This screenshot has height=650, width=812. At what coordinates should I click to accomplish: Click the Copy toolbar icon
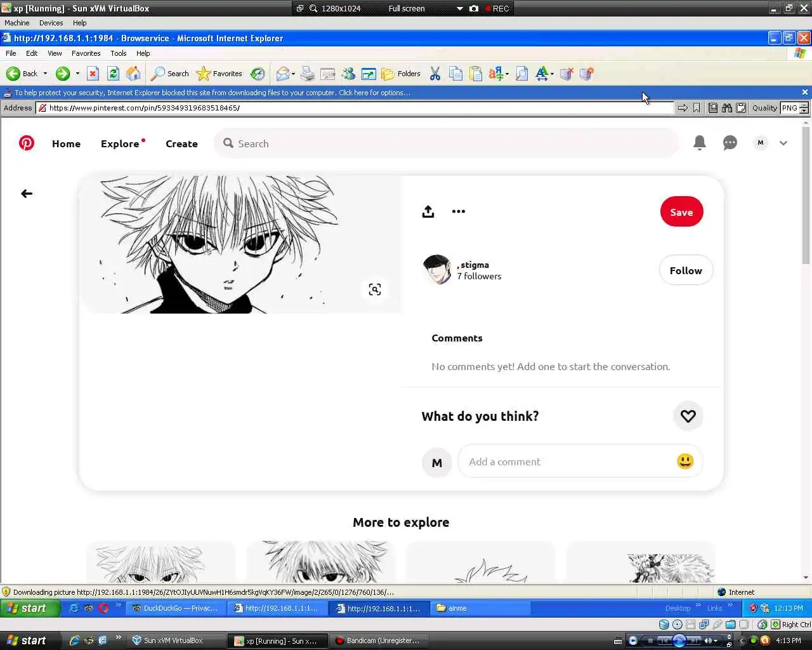[x=455, y=74]
